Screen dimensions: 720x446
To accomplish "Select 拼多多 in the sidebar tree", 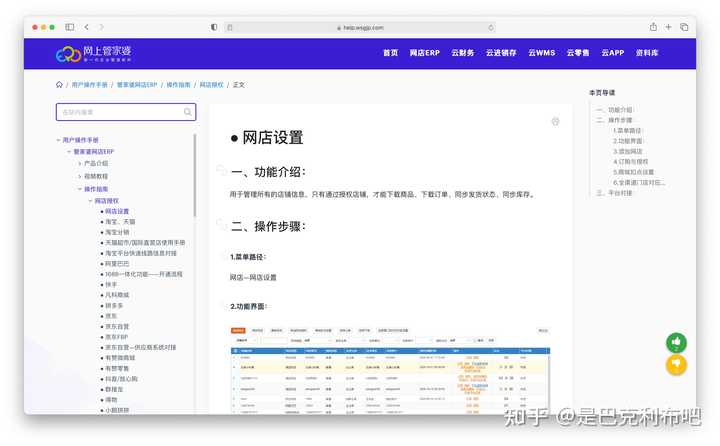I will tap(114, 305).
